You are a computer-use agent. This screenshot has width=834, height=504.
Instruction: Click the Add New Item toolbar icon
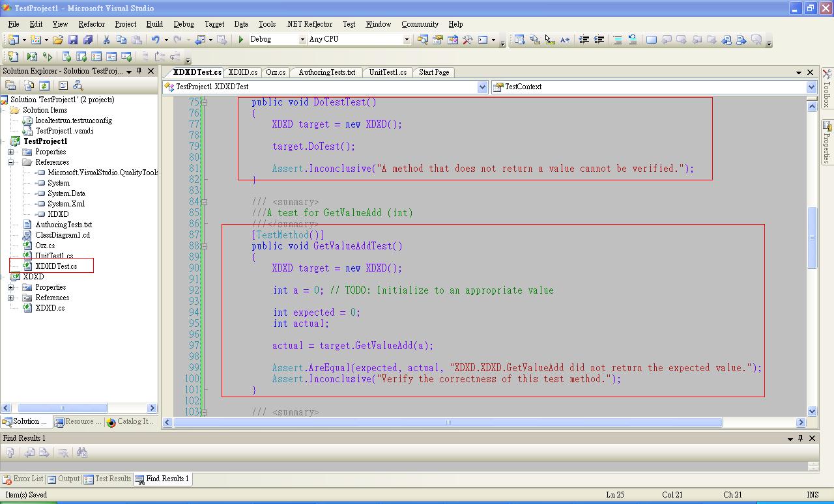coord(36,40)
